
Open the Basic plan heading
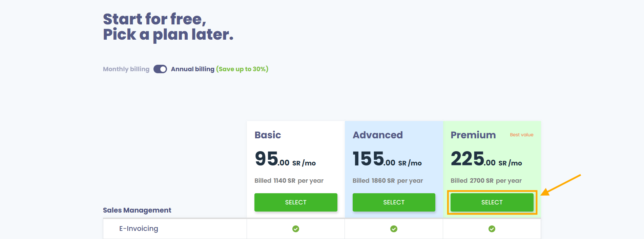pos(268,135)
